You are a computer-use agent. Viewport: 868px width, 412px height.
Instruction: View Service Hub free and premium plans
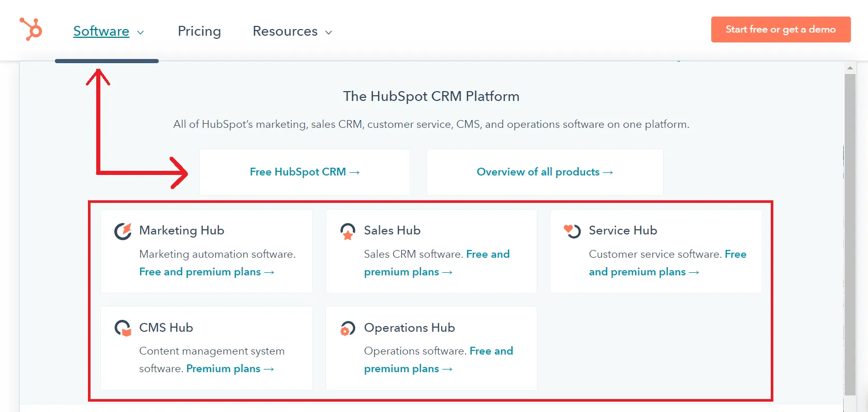[x=643, y=272]
